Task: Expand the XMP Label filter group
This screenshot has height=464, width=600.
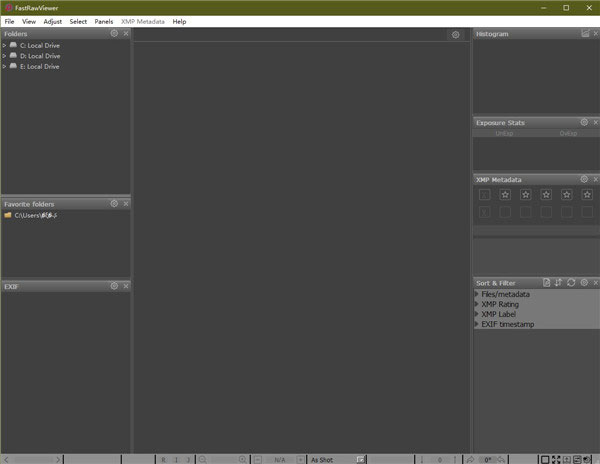Action: (x=477, y=314)
